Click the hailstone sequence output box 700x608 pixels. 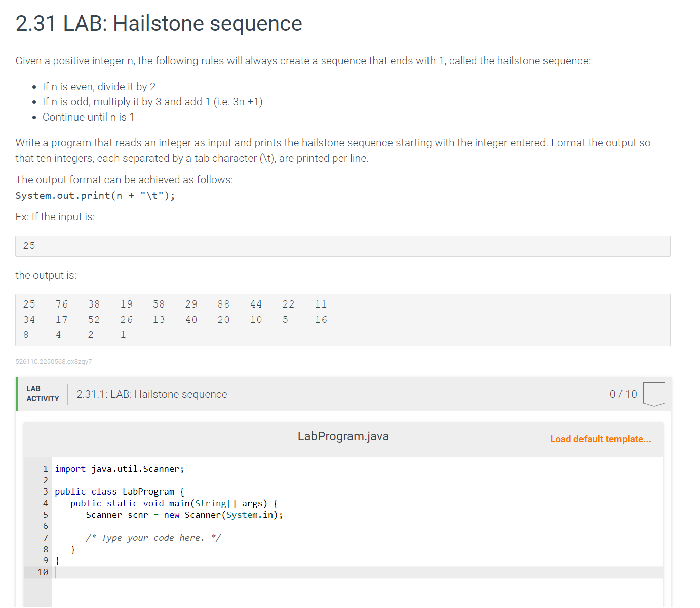343,320
